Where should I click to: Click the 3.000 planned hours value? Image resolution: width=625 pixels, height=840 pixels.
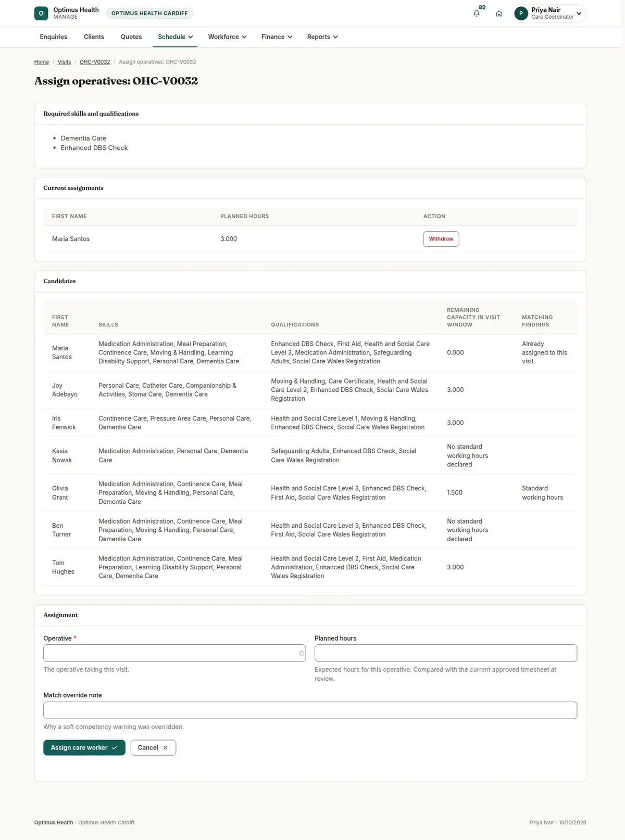pos(229,239)
